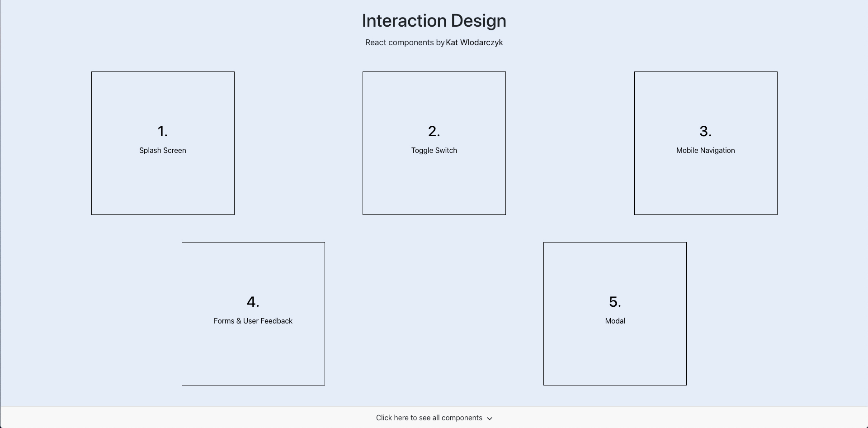Click the Toggle Switch label text

[434, 150]
